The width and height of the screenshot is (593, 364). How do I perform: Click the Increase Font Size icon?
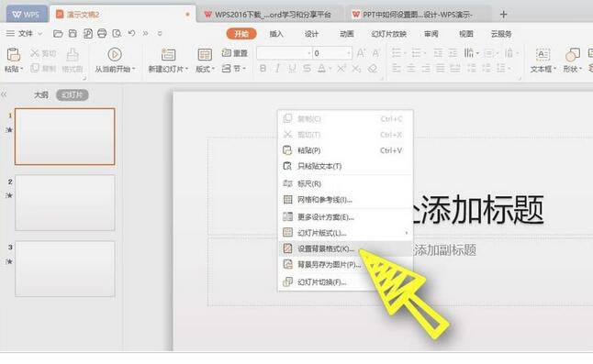[x=361, y=53]
